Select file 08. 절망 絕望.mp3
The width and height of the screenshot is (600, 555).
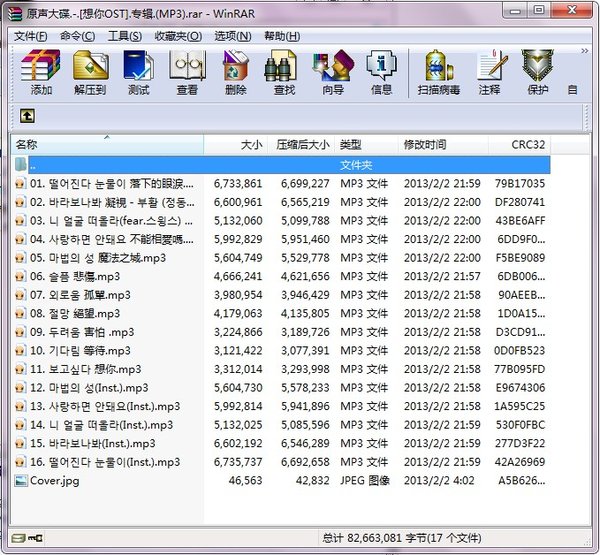coord(281,313)
